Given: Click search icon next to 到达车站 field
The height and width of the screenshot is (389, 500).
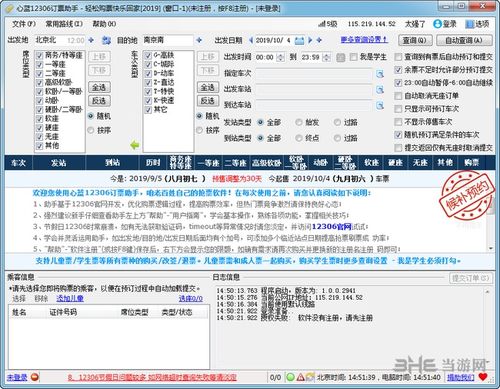Looking at the screenshot, I should 380,105.
